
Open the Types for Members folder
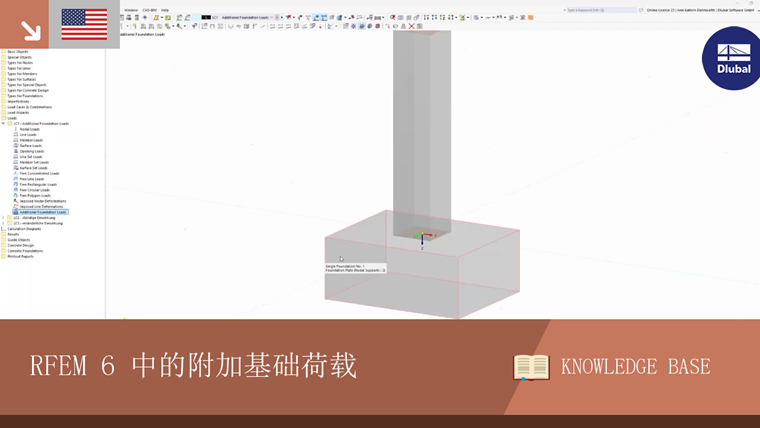coord(19,74)
